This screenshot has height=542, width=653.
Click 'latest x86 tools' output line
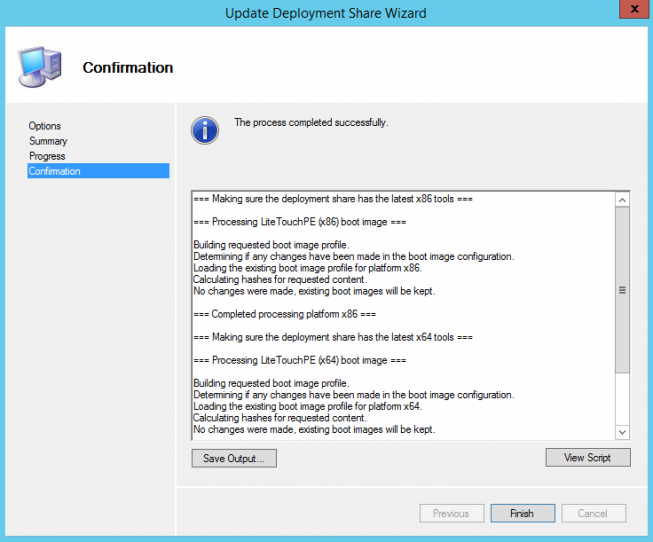click(333, 199)
